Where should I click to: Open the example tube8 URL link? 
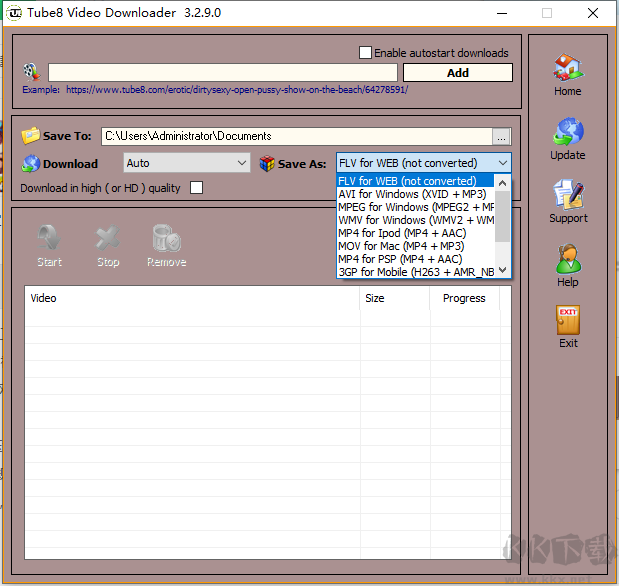pos(237,90)
